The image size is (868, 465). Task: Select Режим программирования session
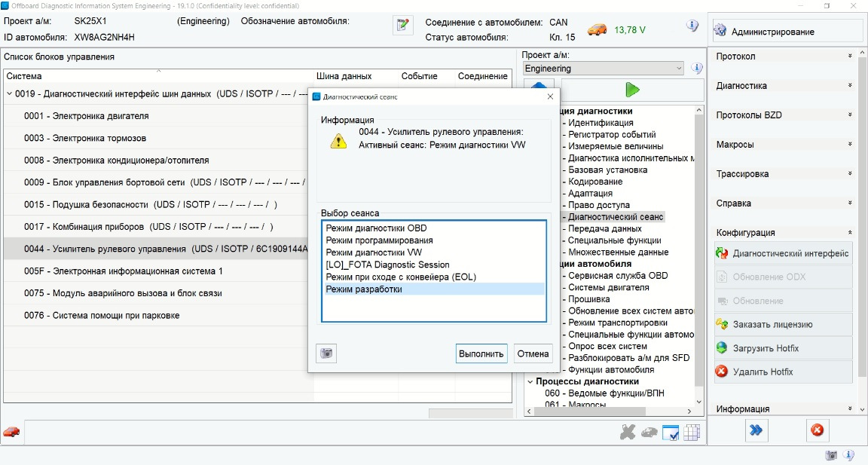tap(433, 240)
